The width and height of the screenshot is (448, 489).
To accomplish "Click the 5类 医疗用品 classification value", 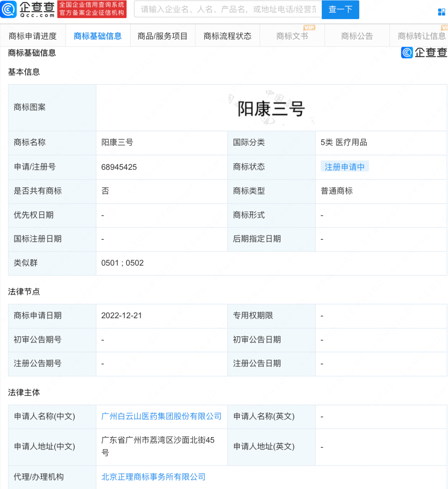I will pyautogui.click(x=344, y=142).
